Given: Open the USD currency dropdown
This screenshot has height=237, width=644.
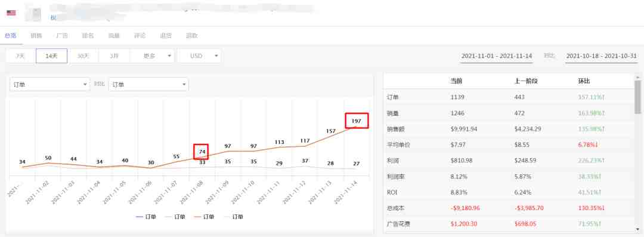Looking at the screenshot, I should [199, 56].
